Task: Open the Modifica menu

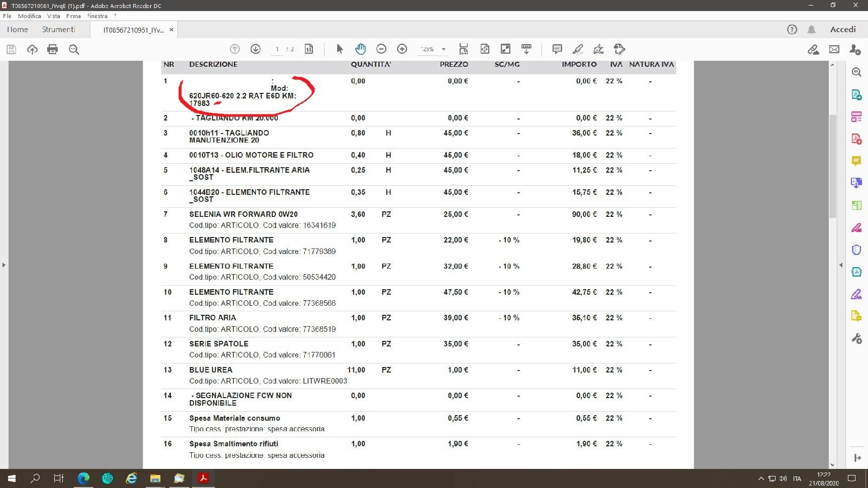Action: pyautogui.click(x=30, y=16)
